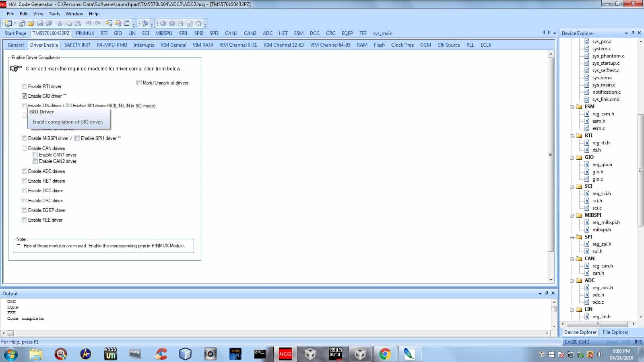Open the Clock Tree sub-tab
This screenshot has height=362, width=644.
pyautogui.click(x=402, y=45)
